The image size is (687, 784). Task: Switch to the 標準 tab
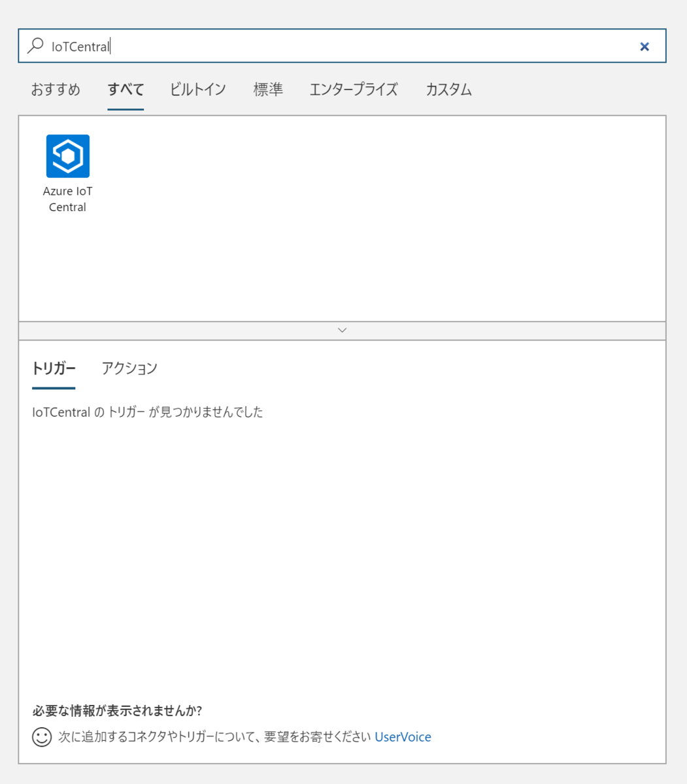click(268, 90)
